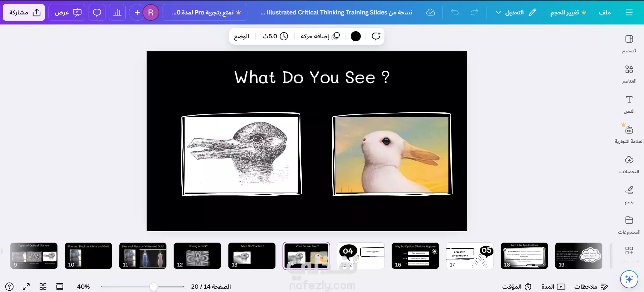Open slide 16 thumbnail
The height and width of the screenshot is (292, 644).
point(415,256)
